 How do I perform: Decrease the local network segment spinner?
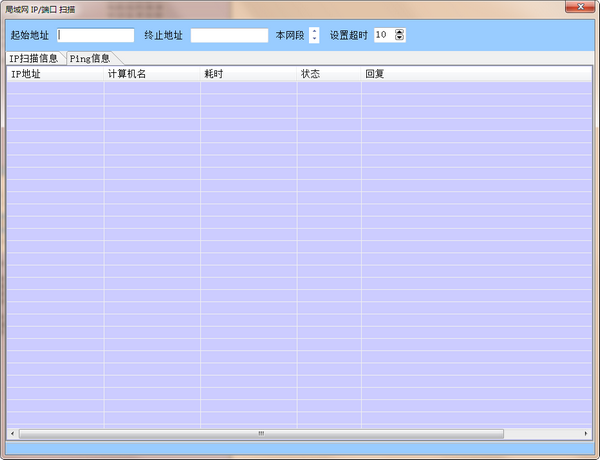[314, 39]
